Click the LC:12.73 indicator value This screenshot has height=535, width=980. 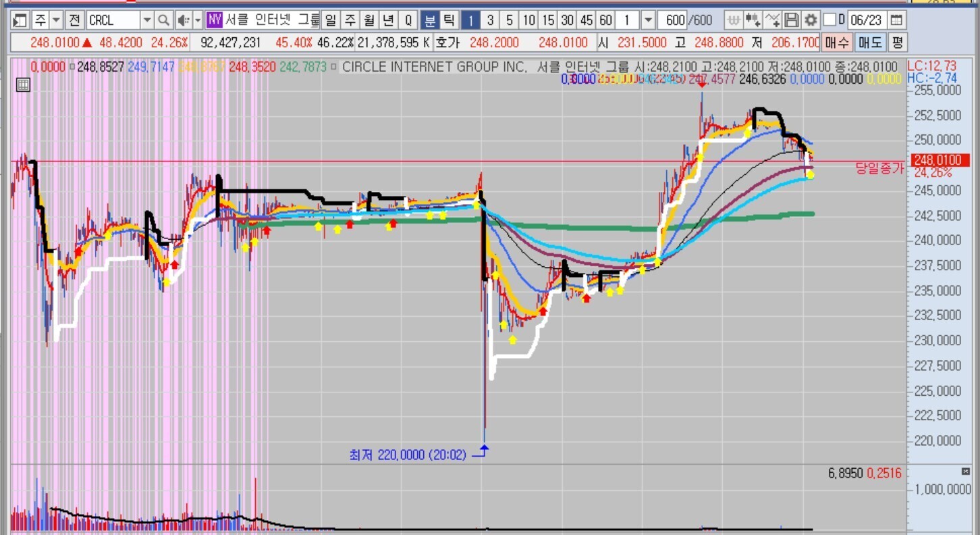[x=932, y=66]
